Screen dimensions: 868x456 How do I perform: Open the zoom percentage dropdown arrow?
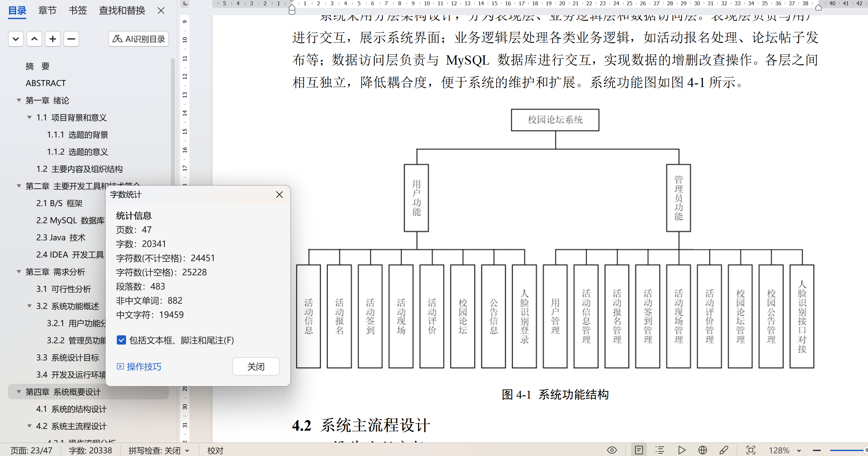[799, 451]
